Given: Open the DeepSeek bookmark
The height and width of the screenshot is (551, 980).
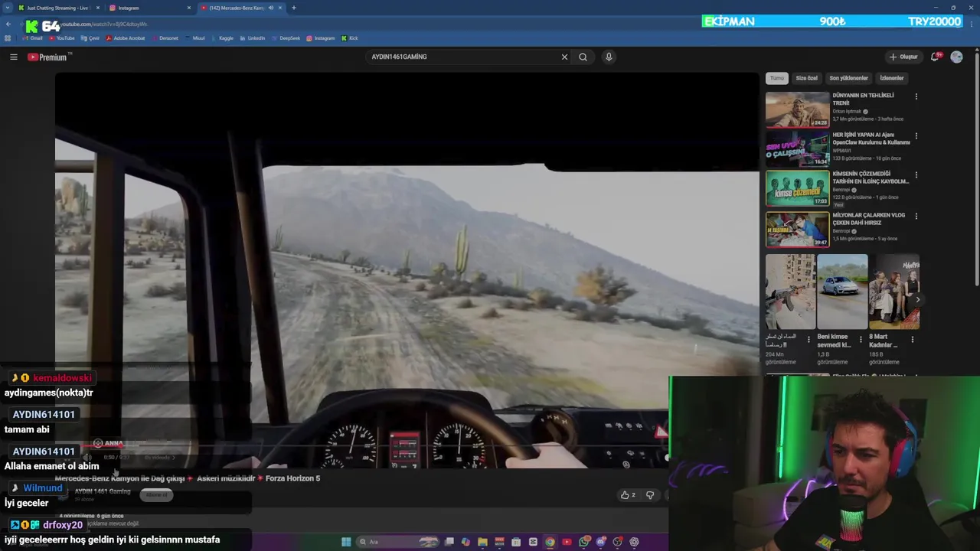Looking at the screenshot, I should click(x=286, y=38).
